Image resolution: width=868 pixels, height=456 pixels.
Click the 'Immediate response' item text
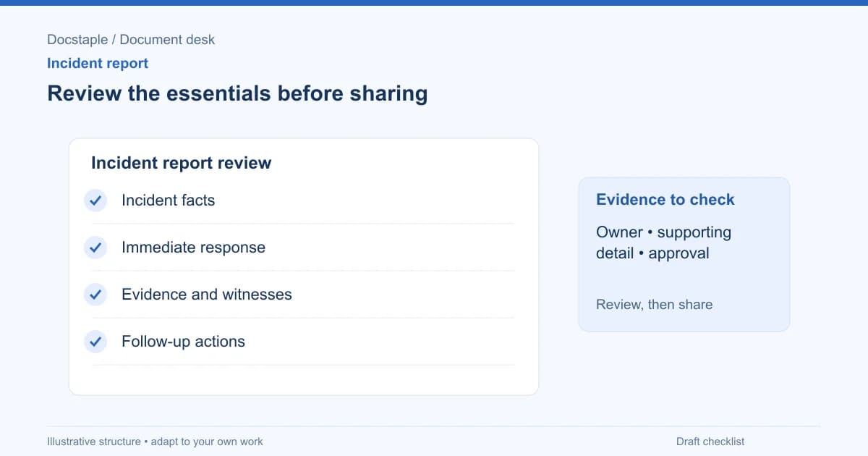[x=193, y=248]
